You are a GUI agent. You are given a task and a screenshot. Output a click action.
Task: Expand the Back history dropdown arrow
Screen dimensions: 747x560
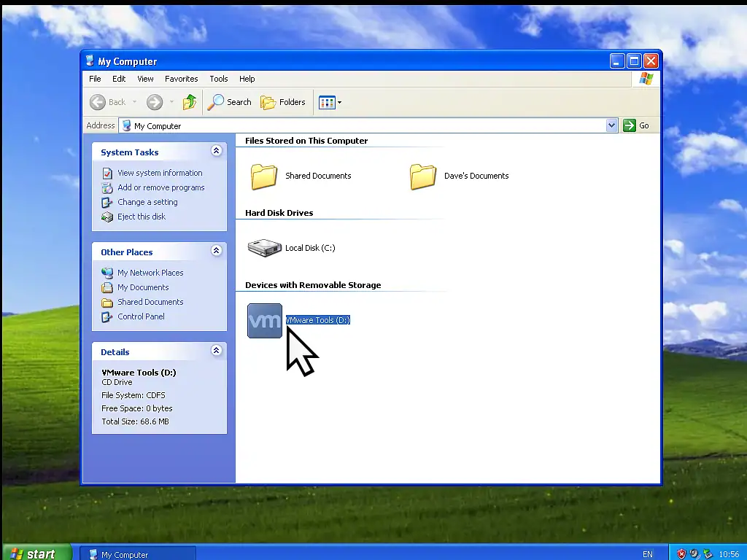134,102
